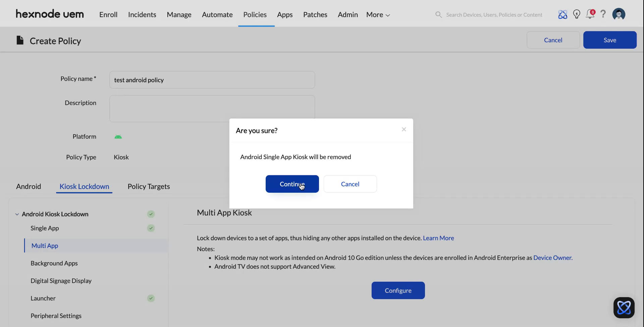Click the help question mark icon
The width and height of the screenshot is (644, 327).
click(603, 14)
